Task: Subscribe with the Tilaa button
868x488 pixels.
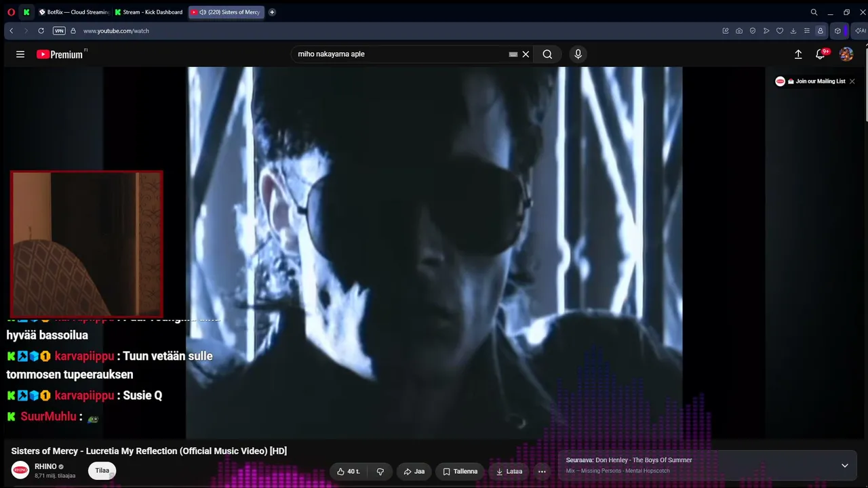Action: [x=102, y=470]
